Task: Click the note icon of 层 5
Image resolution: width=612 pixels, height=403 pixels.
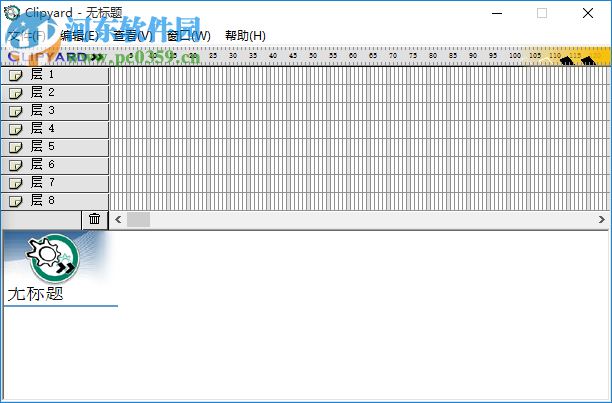Action: (16, 147)
